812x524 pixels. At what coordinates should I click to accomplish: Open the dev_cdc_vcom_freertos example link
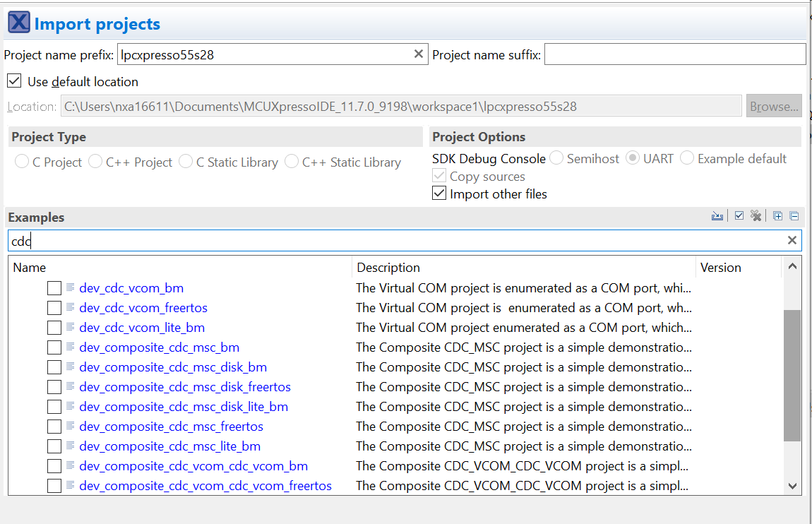coord(143,307)
